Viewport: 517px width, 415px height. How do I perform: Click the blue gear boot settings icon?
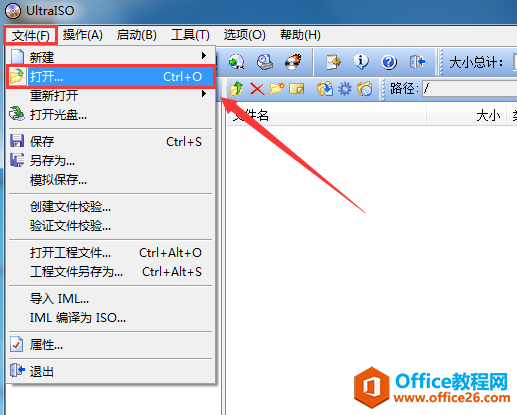(x=344, y=89)
